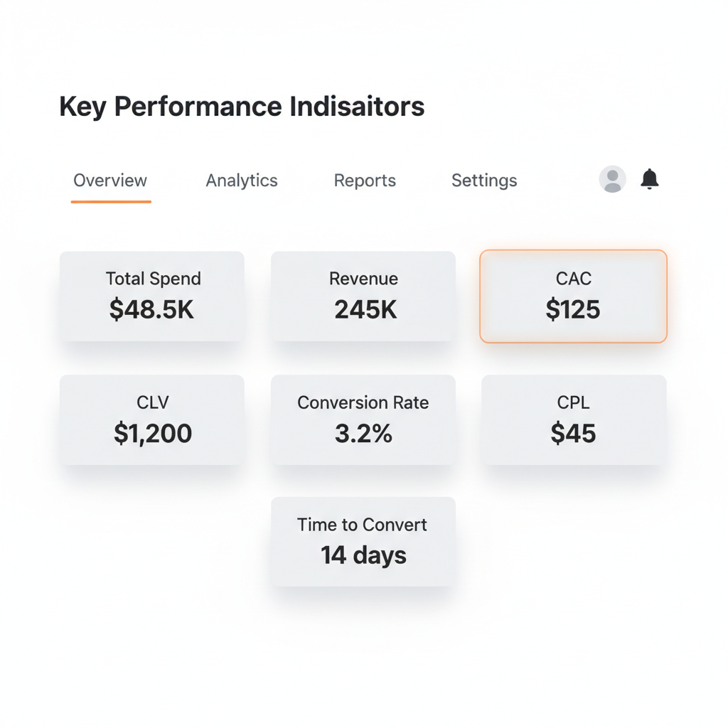This screenshot has height=728, width=728.
Task: Click the Key Performance Indicators heading
Action: 242,107
